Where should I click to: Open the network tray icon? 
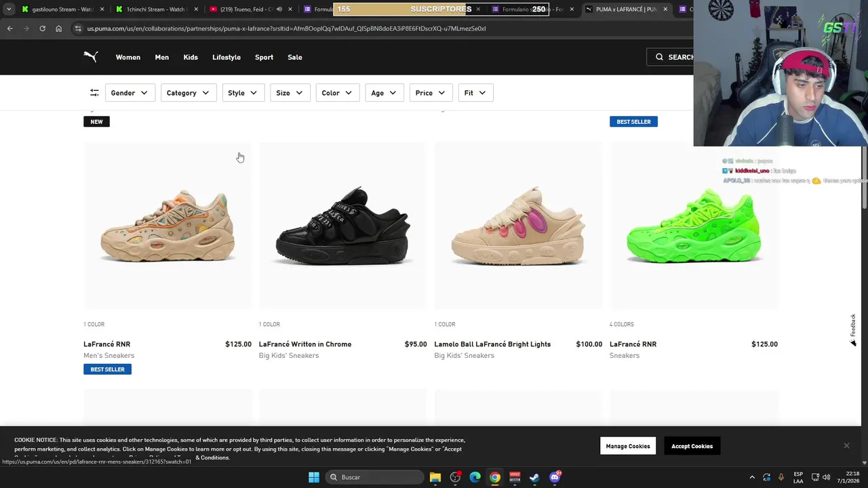pyautogui.click(x=815, y=477)
